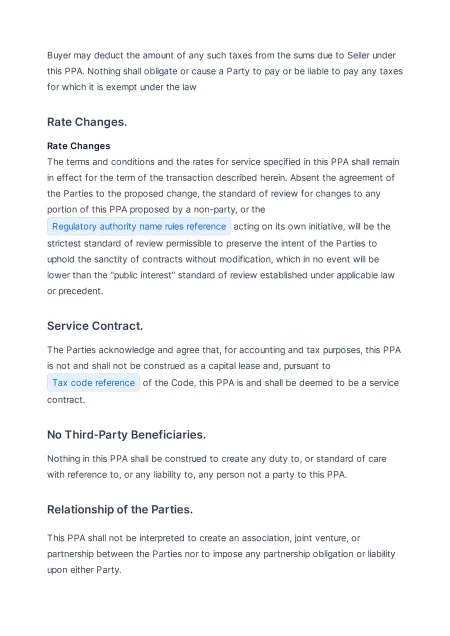Click the word "contract." below Tax code reference
450x636 pixels.
pyautogui.click(x=66, y=400)
